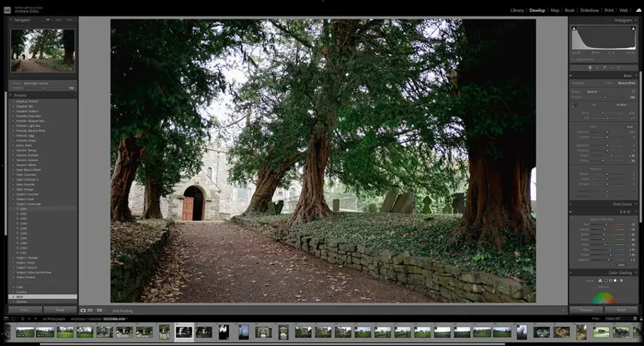This screenshot has width=644, height=346.
Task: Toggle the histogram shadow clipping triangle
Action: tap(574, 28)
